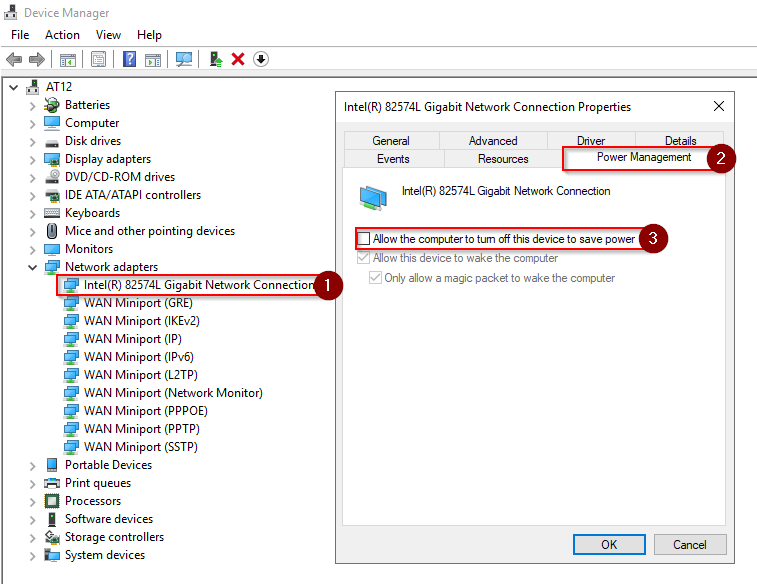Click the blue Help toolbar icon

coord(129,59)
